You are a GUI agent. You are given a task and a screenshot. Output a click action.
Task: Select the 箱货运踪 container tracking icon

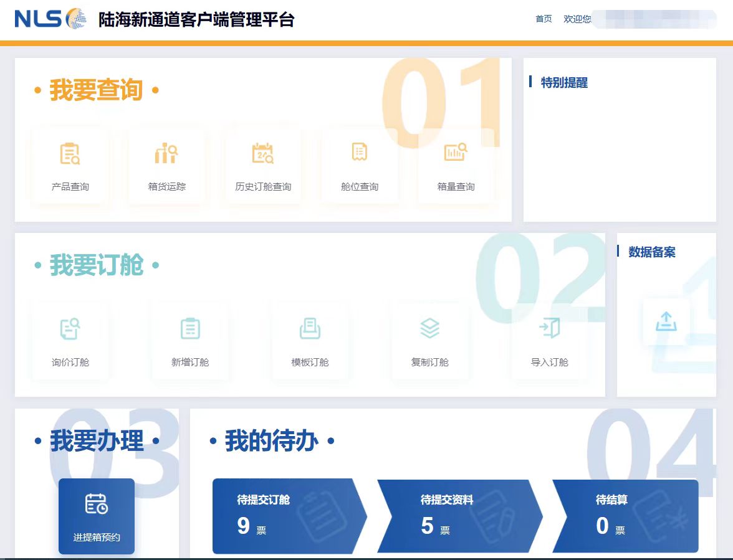[x=166, y=165]
